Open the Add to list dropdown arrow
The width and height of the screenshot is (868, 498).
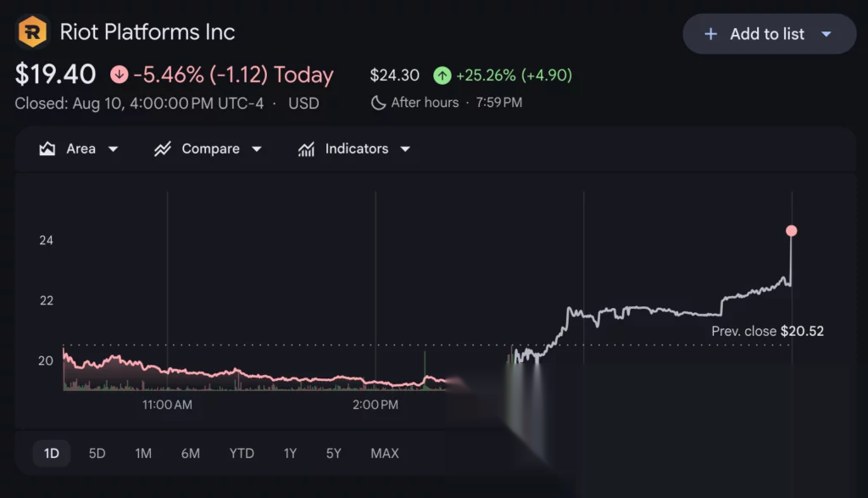pos(826,34)
